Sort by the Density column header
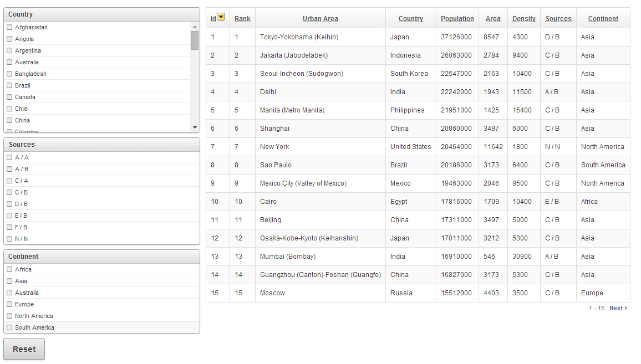This screenshot has width=641, height=364. (523, 19)
